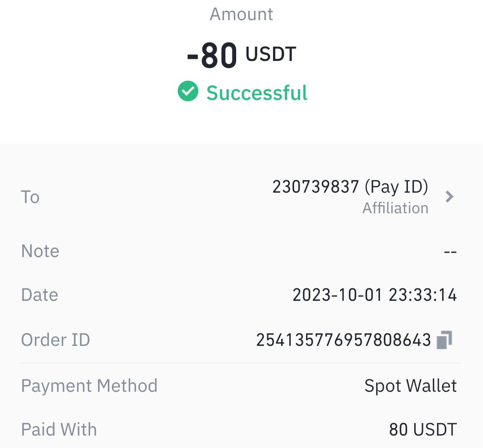This screenshot has width=483, height=448.
Task: Tap the Note label
Action: click(x=40, y=251)
